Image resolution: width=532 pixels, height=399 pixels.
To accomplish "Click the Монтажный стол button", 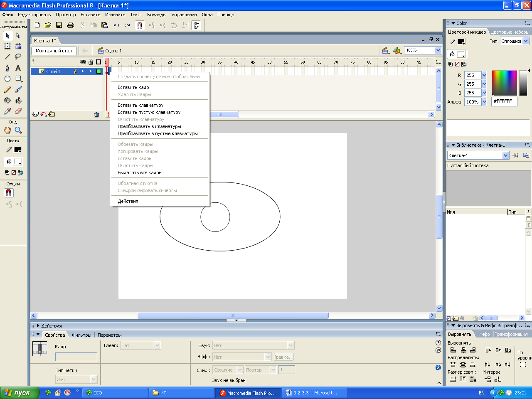I will click(x=54, y=51).
